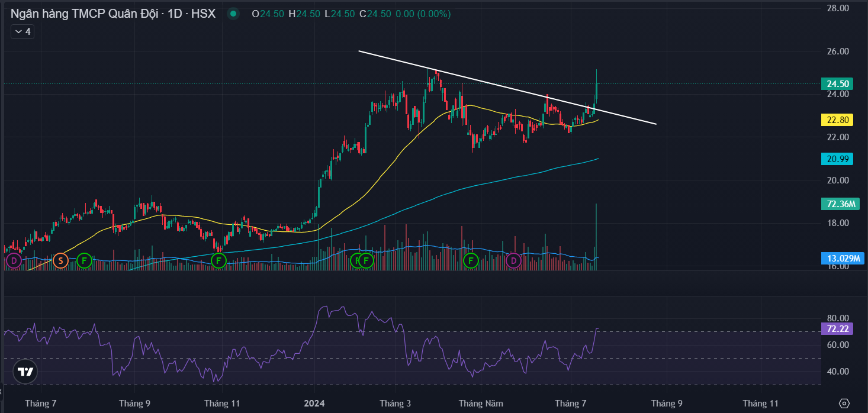The height and width of the screenshot is (413, 868).
Task: Click the 80.00 RSI scale value
Action: point(838,318)
